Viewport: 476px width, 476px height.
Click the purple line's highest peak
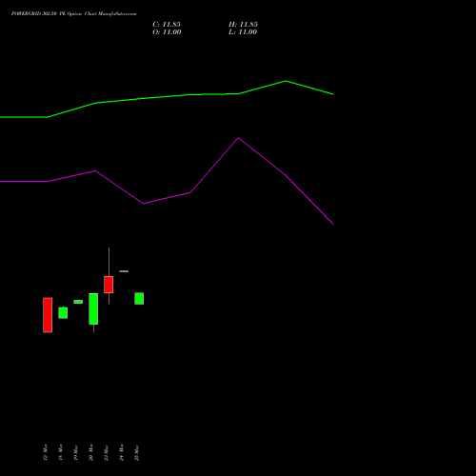(x=238, y=138)
